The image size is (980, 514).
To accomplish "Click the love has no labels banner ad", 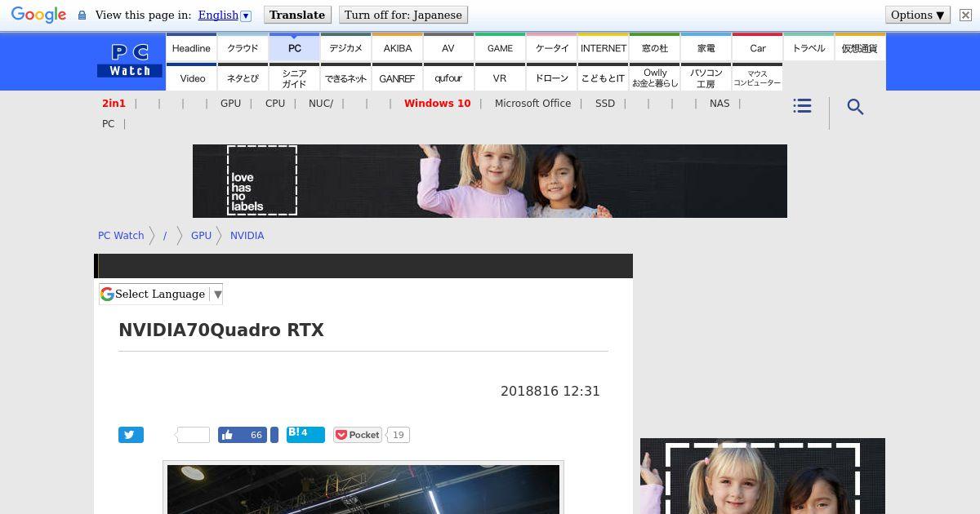I will coord(490,181).
